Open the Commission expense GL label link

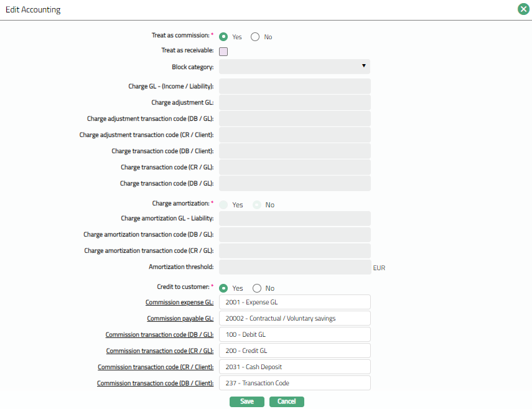click(x=179, y=302)
